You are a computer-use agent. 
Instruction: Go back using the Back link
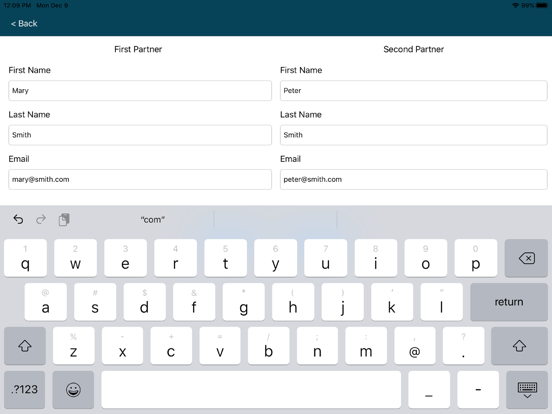[24, 24]
